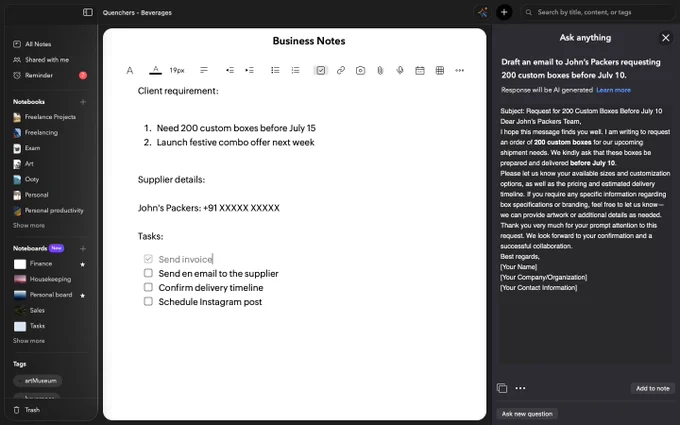Check Send an email to the supplier
This screenshot has width=680, height=425.
148,273
